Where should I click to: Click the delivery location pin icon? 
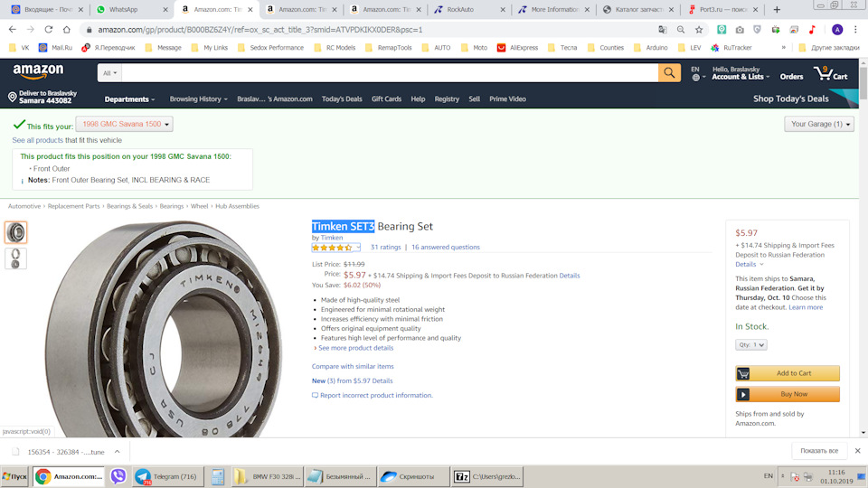12,97
